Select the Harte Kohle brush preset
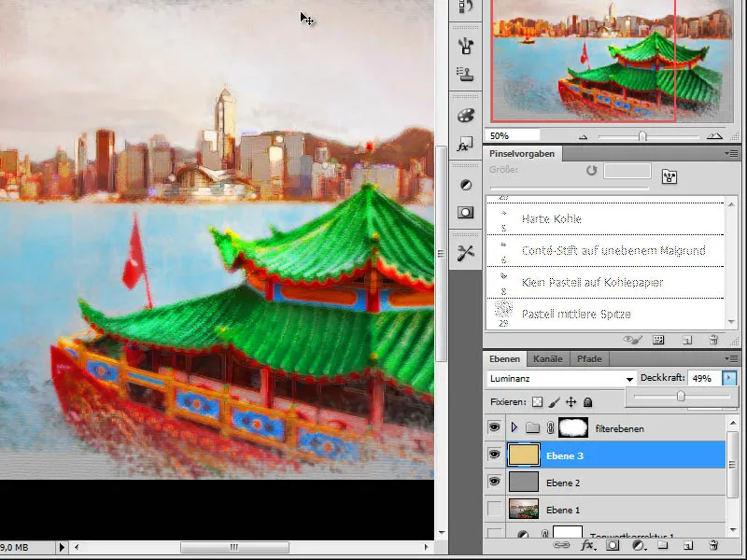This screenshot has width=747, height=560. point(605,219)
